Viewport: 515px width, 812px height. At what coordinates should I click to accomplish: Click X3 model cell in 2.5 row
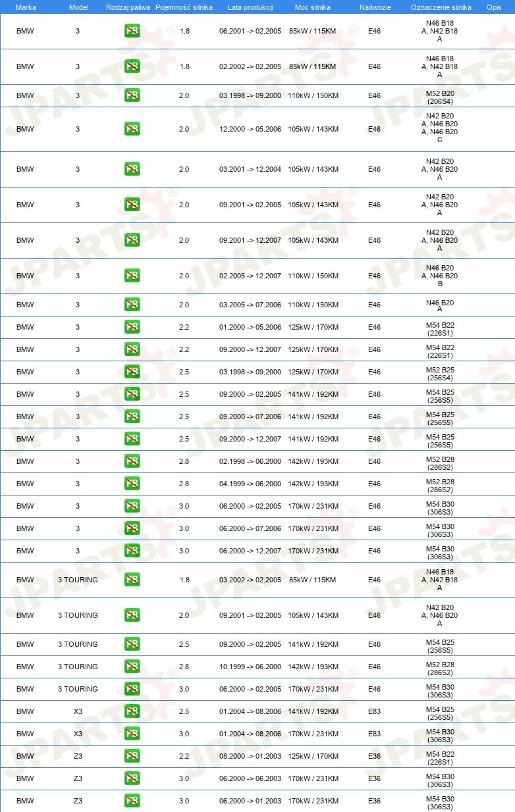tap(78, 711)
